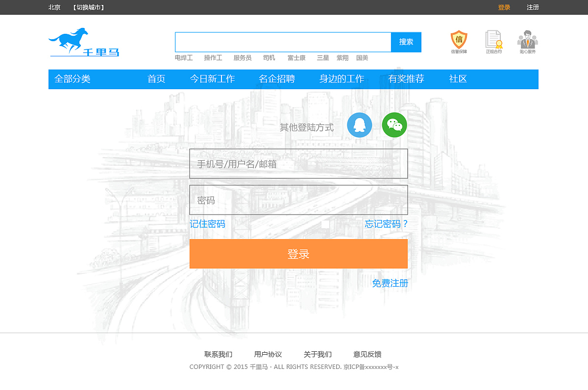Select the 电焊工 search hotword
This screenshot has height=390, width=588.
pos(184,58)
